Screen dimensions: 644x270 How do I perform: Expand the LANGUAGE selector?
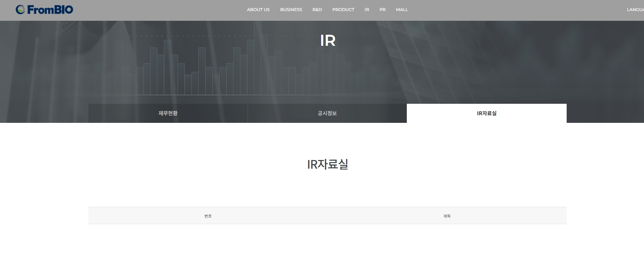tap(635, 10)
